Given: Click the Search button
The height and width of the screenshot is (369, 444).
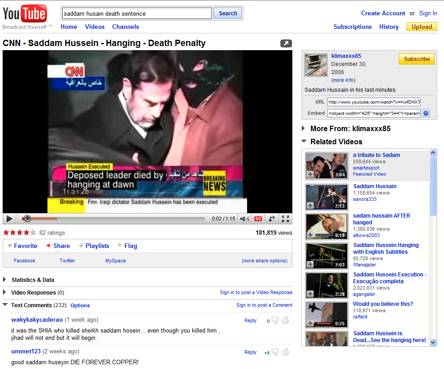Looking at the screenshot, I should tap(228, 13).
